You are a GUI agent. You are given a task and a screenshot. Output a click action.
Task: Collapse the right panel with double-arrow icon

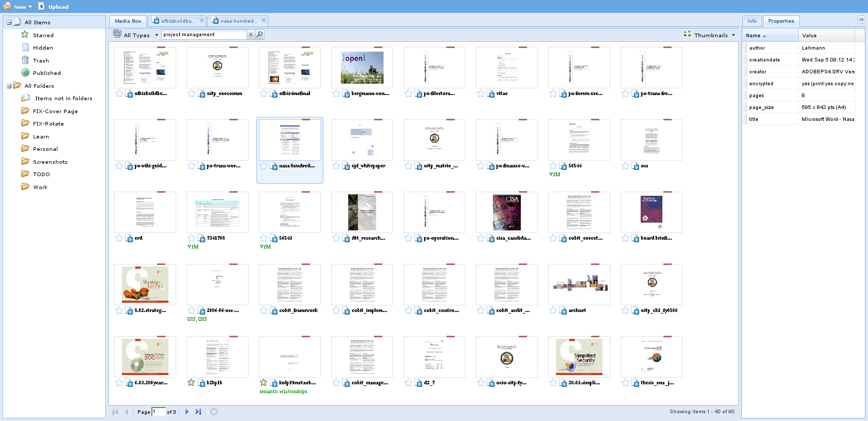tap(861, 20)
